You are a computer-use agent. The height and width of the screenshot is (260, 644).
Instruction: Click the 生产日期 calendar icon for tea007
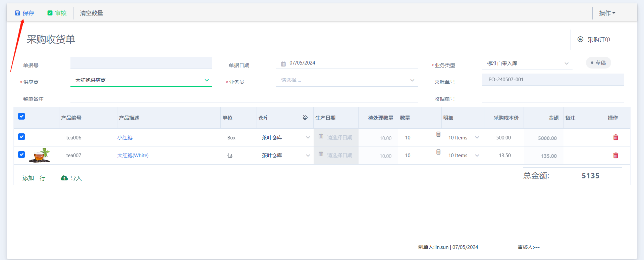[x=321, y=154]
